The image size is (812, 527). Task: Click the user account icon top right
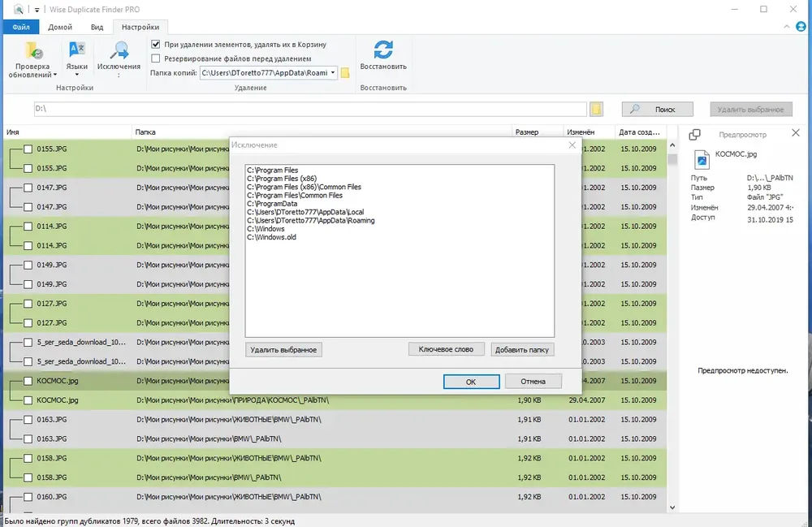point(801,27)
